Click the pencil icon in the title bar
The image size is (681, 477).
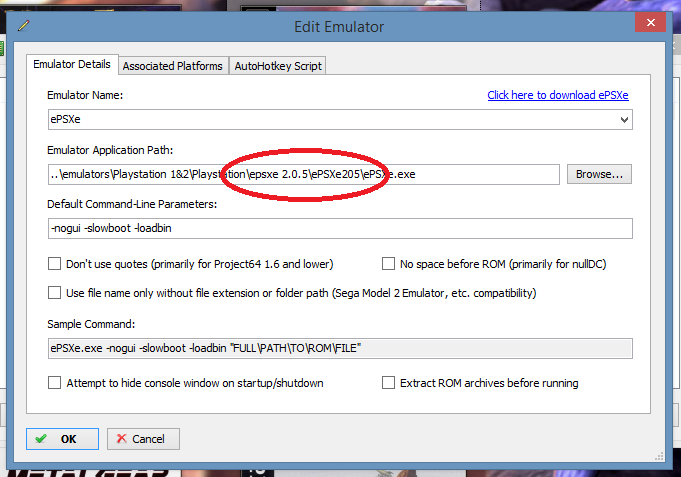(x=23, y=26)
